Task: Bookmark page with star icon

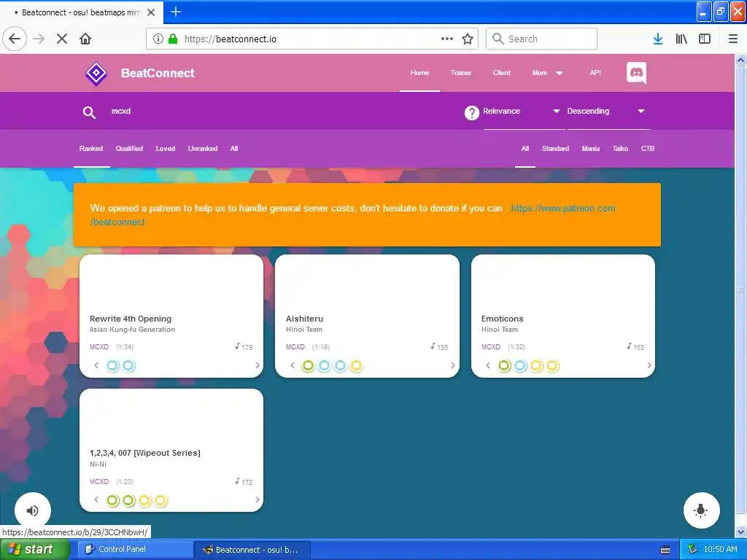Action: pos(468,39)
